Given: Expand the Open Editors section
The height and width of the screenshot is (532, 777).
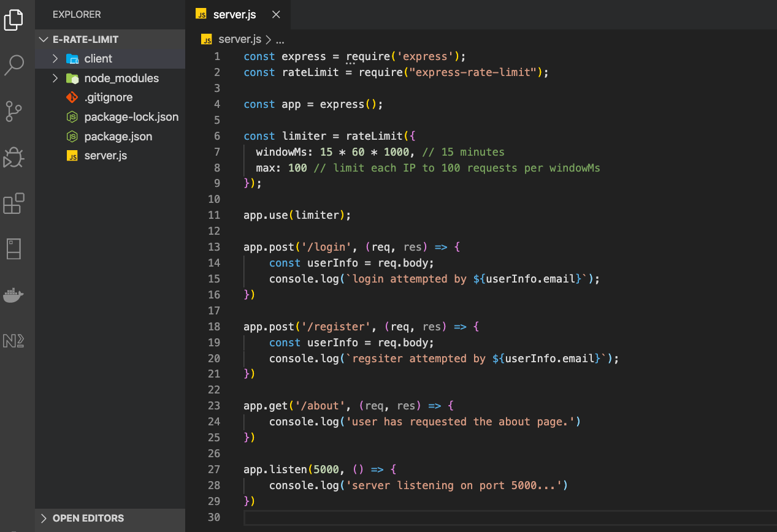Looking at the screenshot, I should click(88, 519).
